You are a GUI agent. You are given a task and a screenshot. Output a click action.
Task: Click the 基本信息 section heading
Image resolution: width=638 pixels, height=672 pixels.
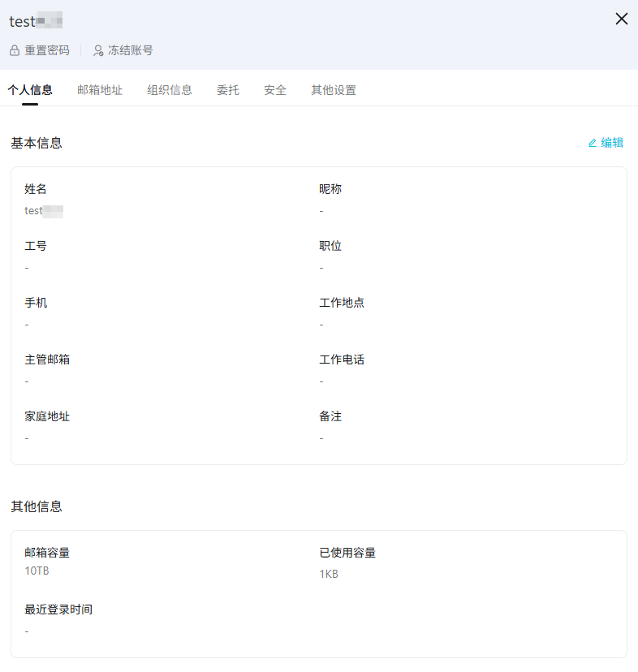37,143
